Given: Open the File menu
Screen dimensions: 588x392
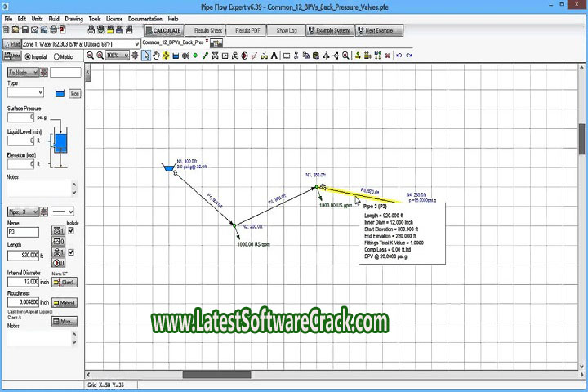Looking at the screenshot, I should [x=8, y=19].
